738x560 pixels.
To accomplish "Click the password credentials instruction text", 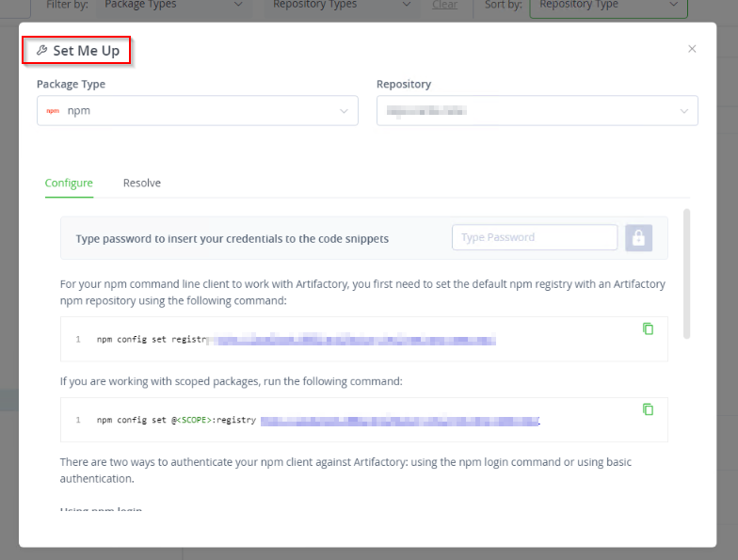I will point(232,238).
